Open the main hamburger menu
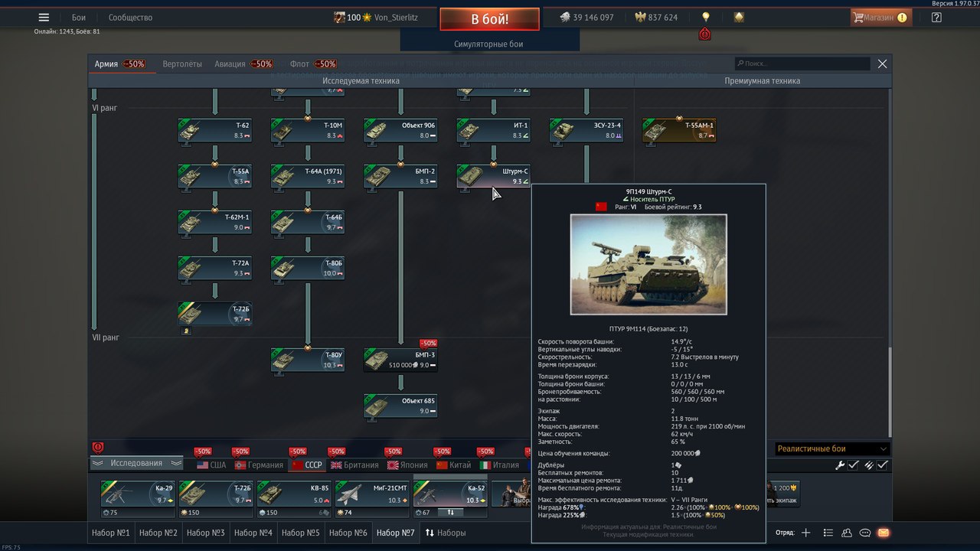The width and height of the screenshot is (980, 551). coord(44,18)
